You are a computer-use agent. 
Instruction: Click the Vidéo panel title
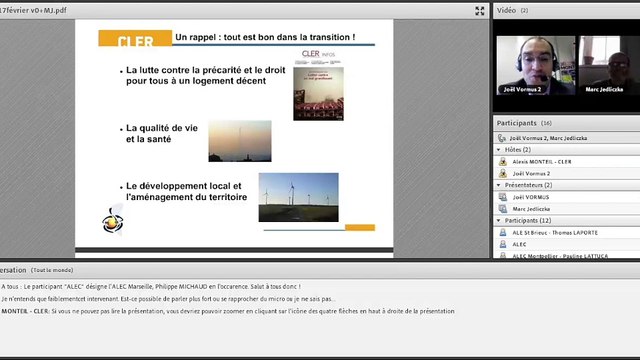pyautogui.click(x=506, y=11)
